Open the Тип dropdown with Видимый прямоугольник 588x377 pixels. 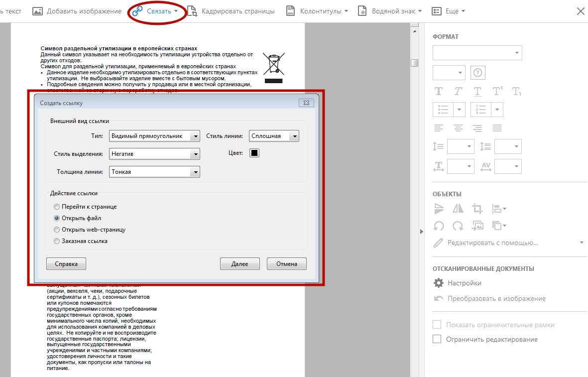(154, 136)
